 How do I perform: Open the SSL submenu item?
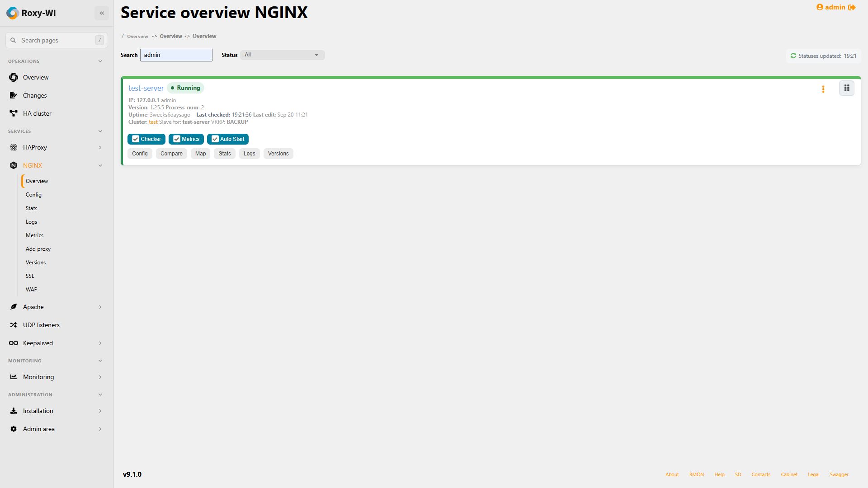[x=30, y=276]
